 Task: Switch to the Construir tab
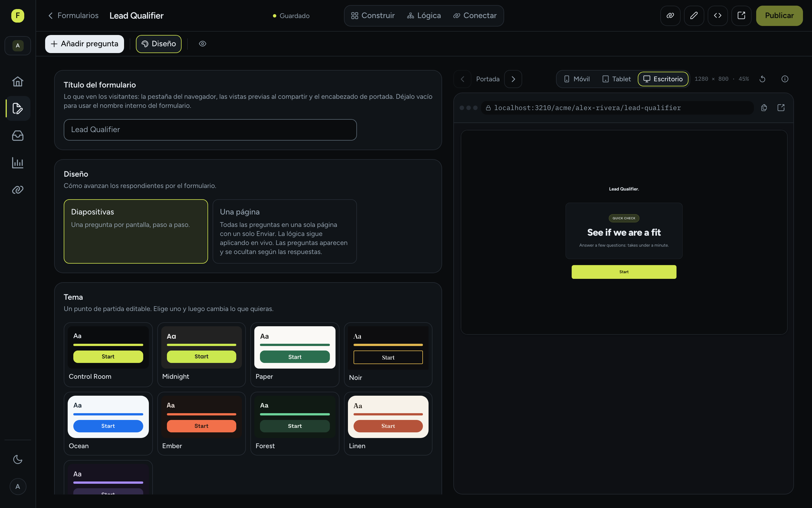click(372, 16)
